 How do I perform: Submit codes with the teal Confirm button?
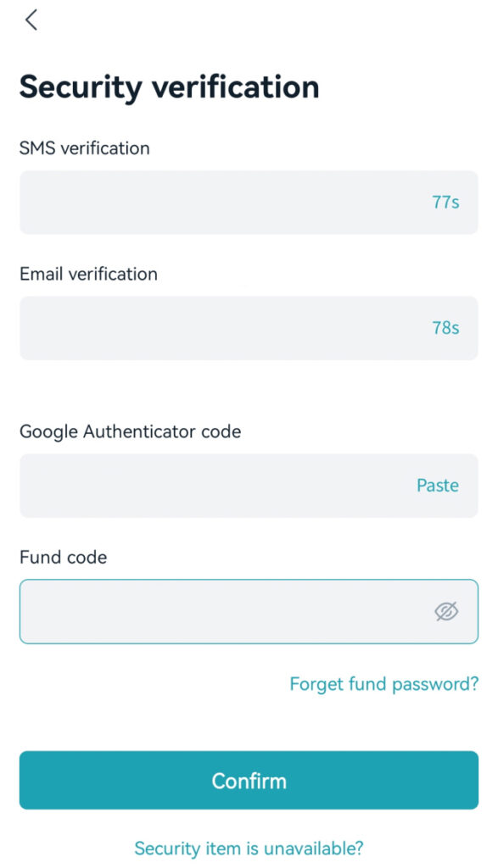[x=249, y=780]
